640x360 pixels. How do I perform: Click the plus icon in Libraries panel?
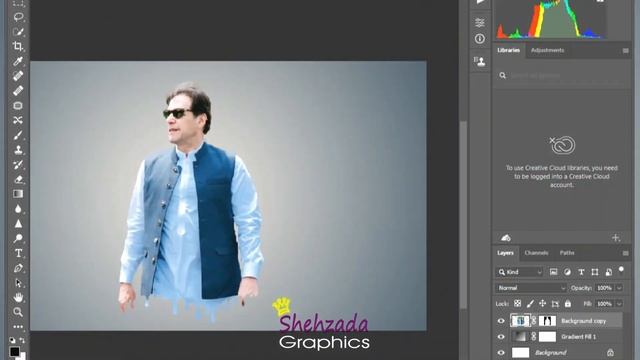click(616, 238)
